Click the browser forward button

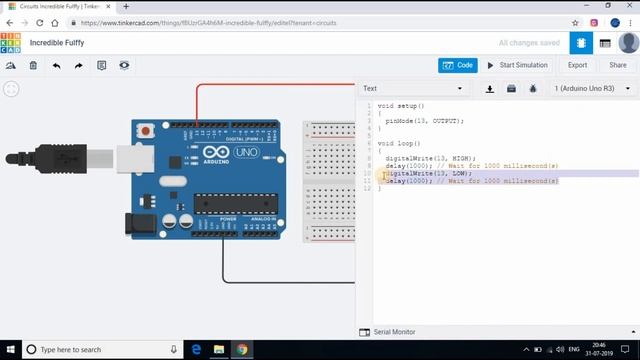tap(24, 23)
